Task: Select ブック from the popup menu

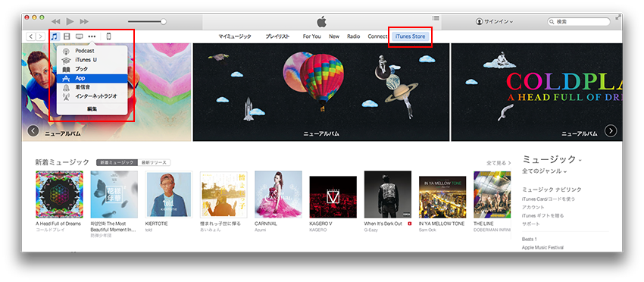Action: [x=92, y=69]
